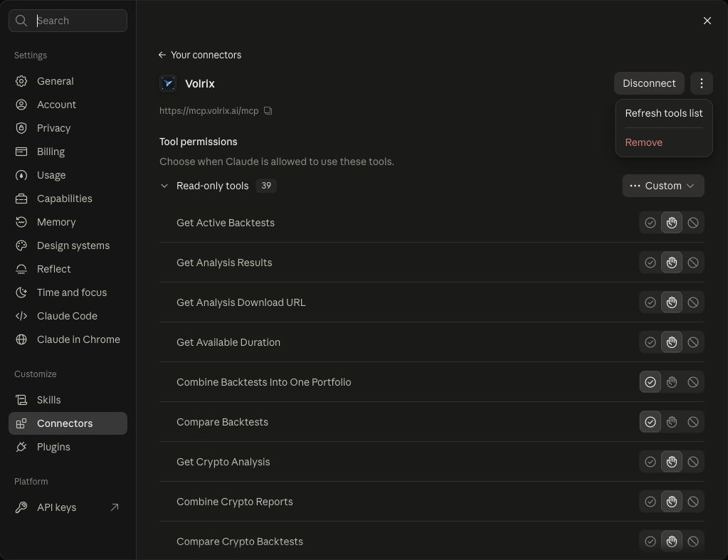728x560 pixels.
Task: Always allow Get Crypto Analysis
Action: tap(650, 462)
